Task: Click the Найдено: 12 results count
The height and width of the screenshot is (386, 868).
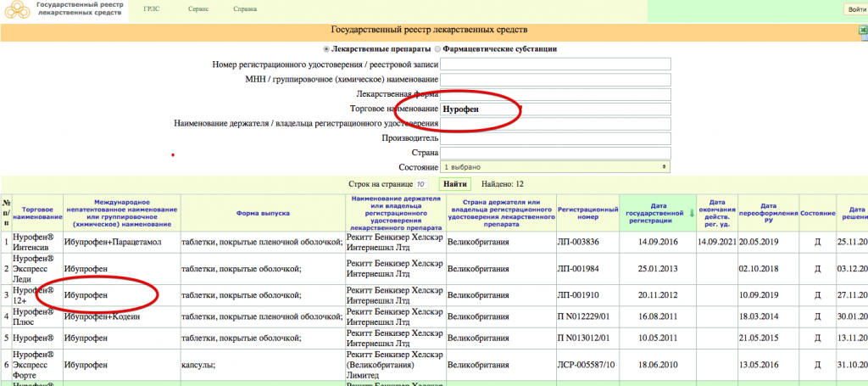Action: [504, 184]
